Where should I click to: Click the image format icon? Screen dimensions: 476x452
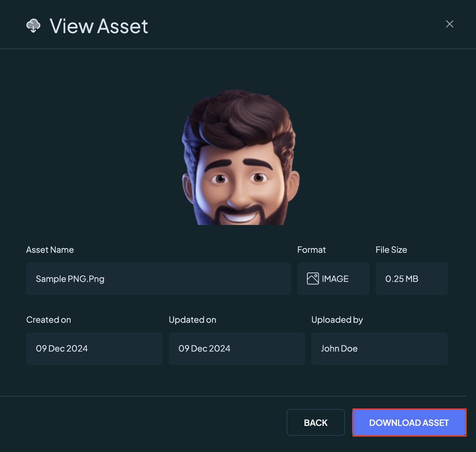tap(313, 279)
